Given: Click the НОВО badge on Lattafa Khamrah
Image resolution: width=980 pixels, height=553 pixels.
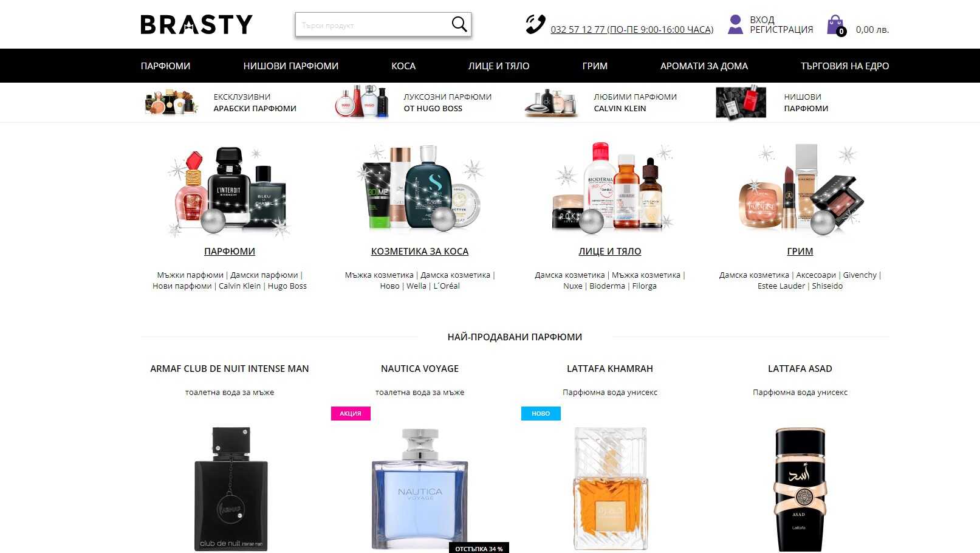Looking at the screenshot, I should click(541, 413).
